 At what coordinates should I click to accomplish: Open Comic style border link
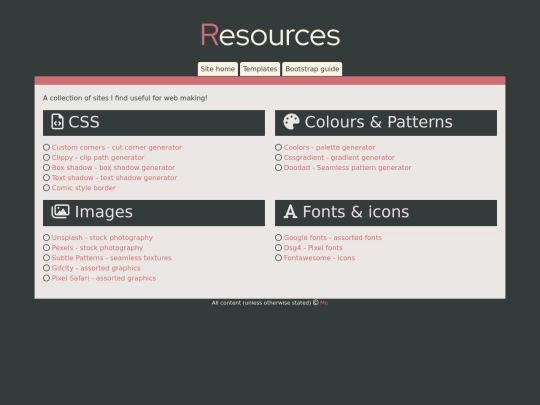pos(84,188)
